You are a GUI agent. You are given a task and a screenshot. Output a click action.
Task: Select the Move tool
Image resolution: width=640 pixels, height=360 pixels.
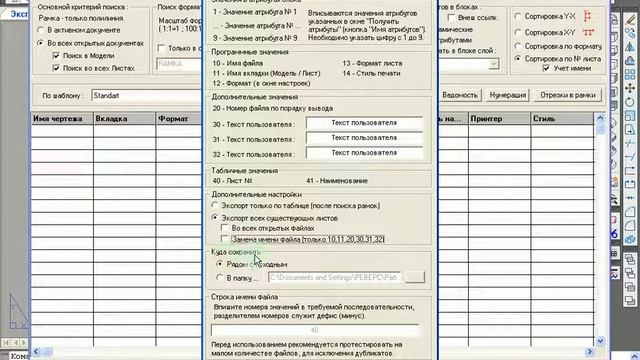coord(630,88)
